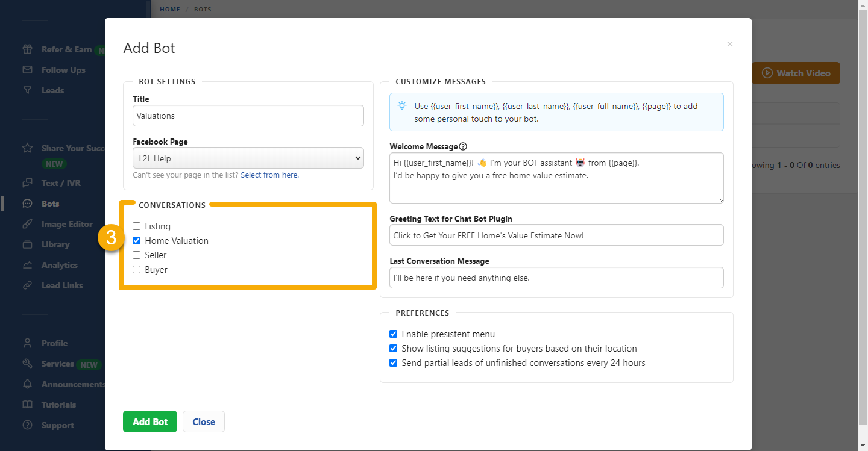Open the Support section
This screenshot has height=451, width=868.
tap(57, 425)
